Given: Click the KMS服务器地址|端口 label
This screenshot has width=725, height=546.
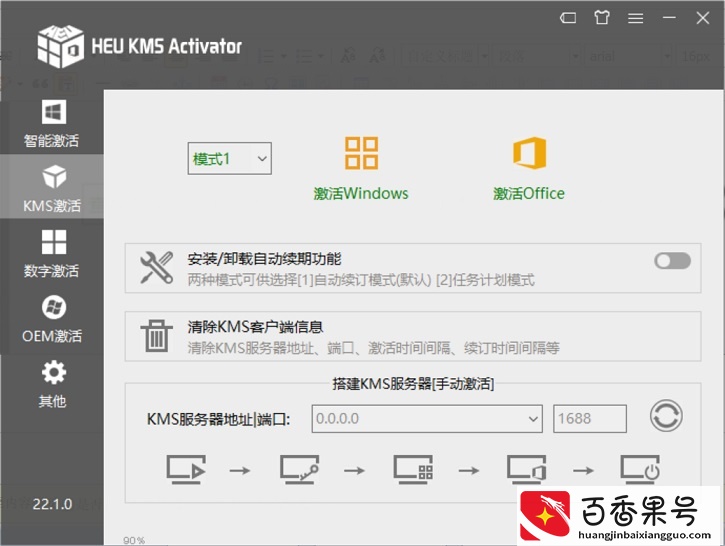Looking at the screenshot, I should pos(218,419).
